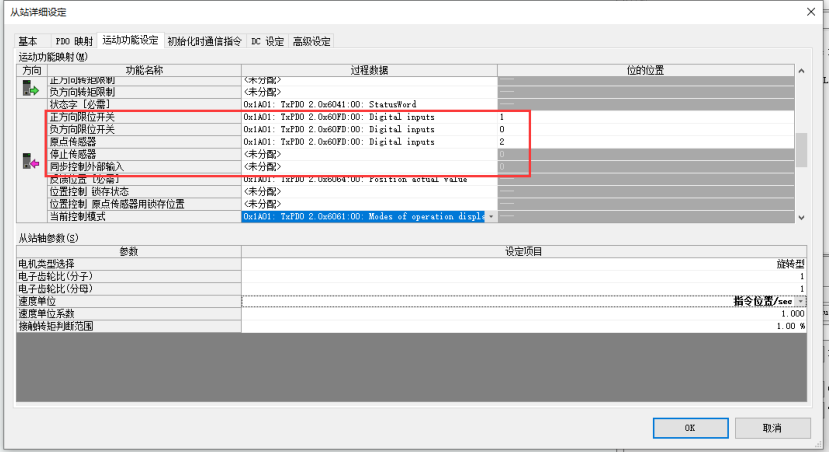Open the 当前控制模式 process data dropdown

click(490, 217)
